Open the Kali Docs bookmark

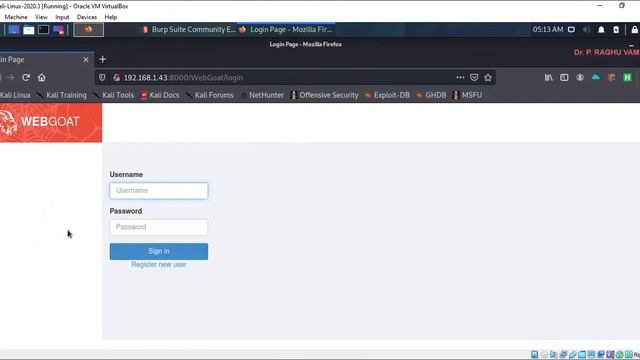click(x=160, y=95)
